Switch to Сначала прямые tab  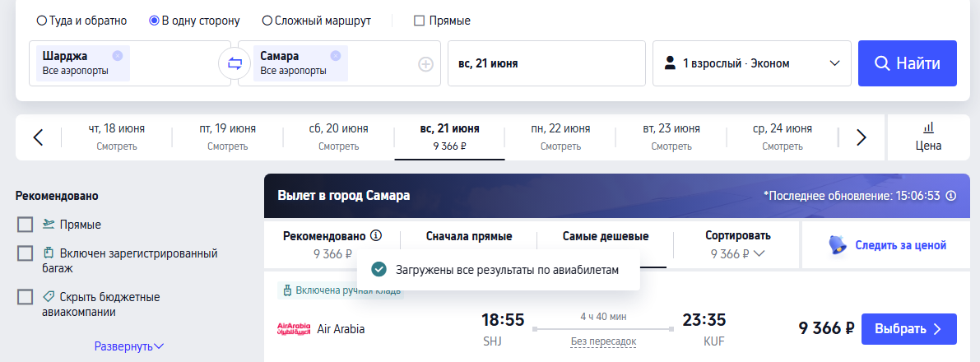pyautogui.click(x=469, y=236)
